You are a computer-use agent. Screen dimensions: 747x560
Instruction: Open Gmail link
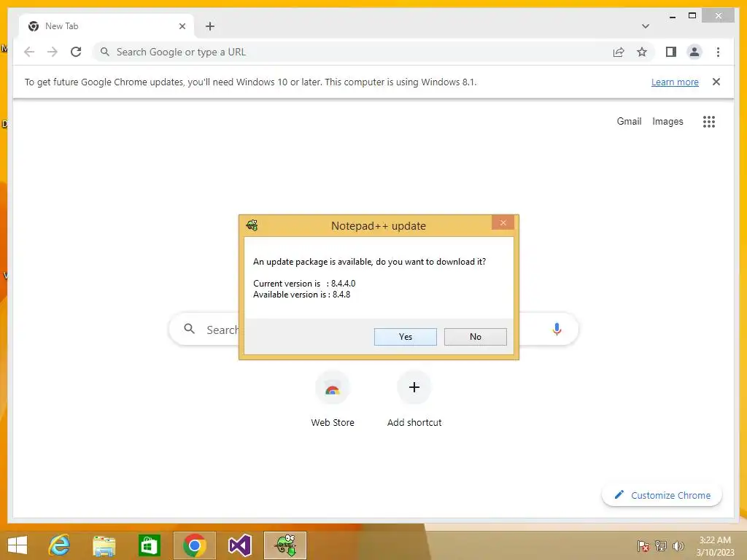click(629, 122)
